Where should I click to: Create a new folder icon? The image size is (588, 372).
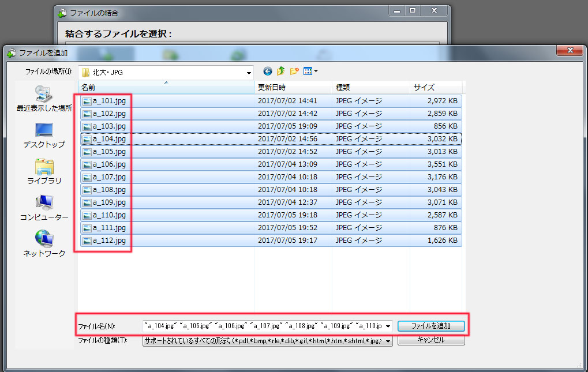(294, 72)
